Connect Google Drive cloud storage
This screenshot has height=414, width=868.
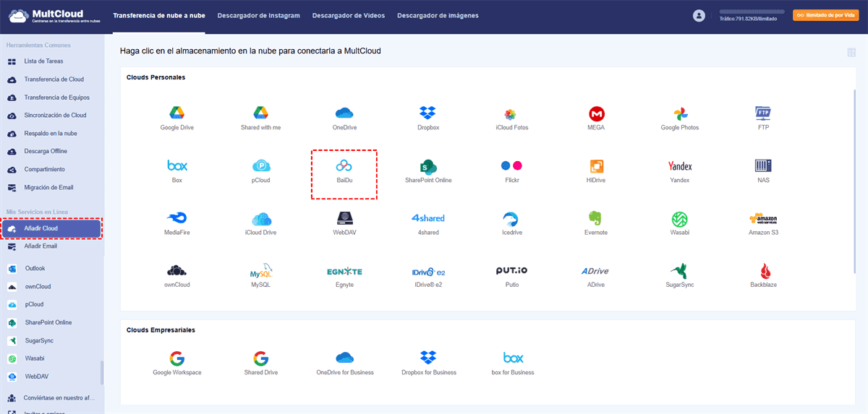177,118
